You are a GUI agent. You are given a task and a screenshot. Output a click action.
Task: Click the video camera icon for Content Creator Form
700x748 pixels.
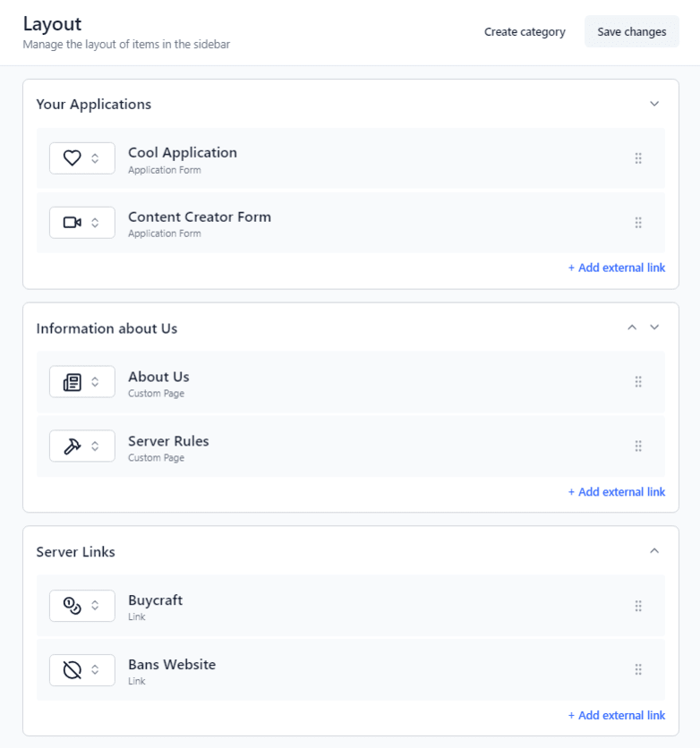point(73,223)
